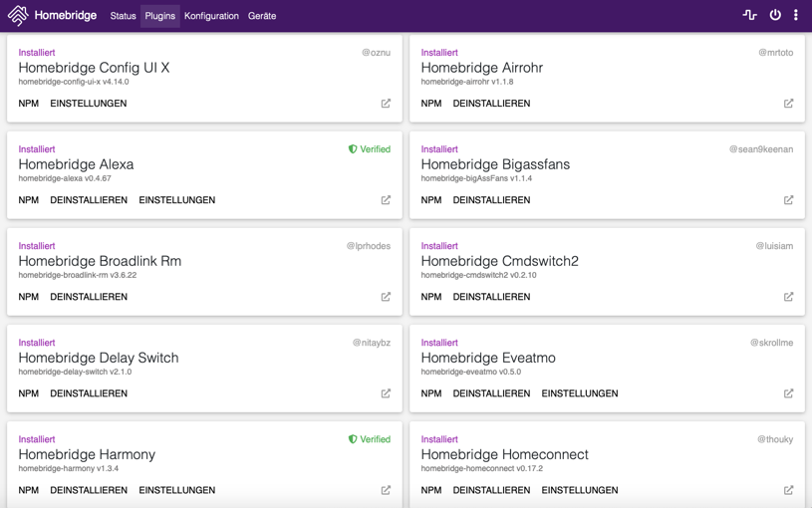Open external link for Homebridge Config UI X
Viewport: 812px width, 508px height.
(x=386, y=104)
